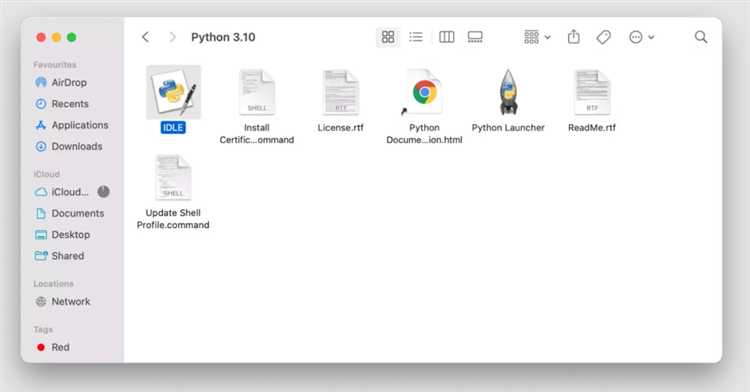This screenshot has width=750, height=392.
Task: Close the Finder window with red button
Action: pyautogui.click(x=41, y=37)
